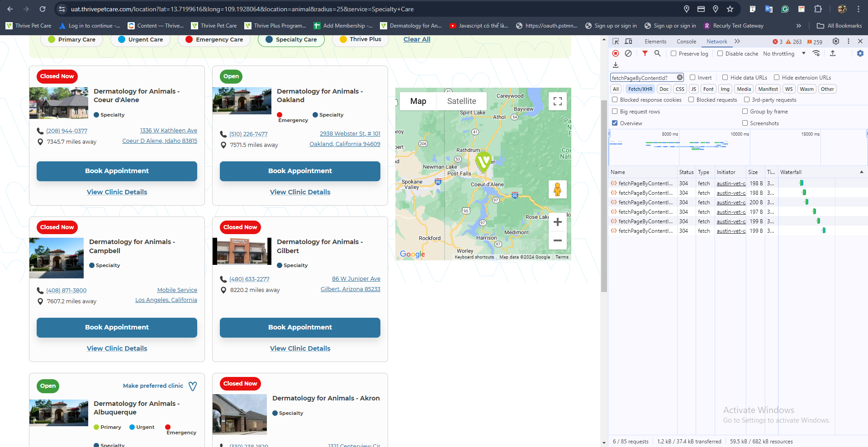Expand hidden bookmarks bar overflow chevron
The image size is (868, 447).
799,26
